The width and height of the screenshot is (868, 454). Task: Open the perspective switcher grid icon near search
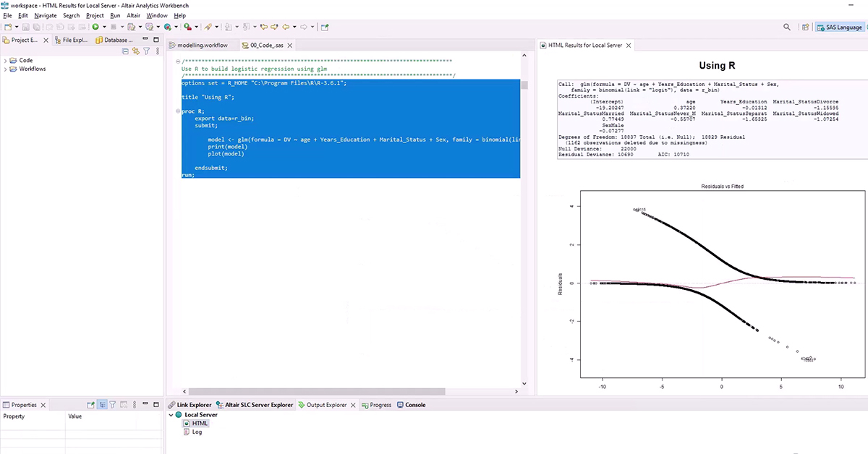click(x=805, y=26)
